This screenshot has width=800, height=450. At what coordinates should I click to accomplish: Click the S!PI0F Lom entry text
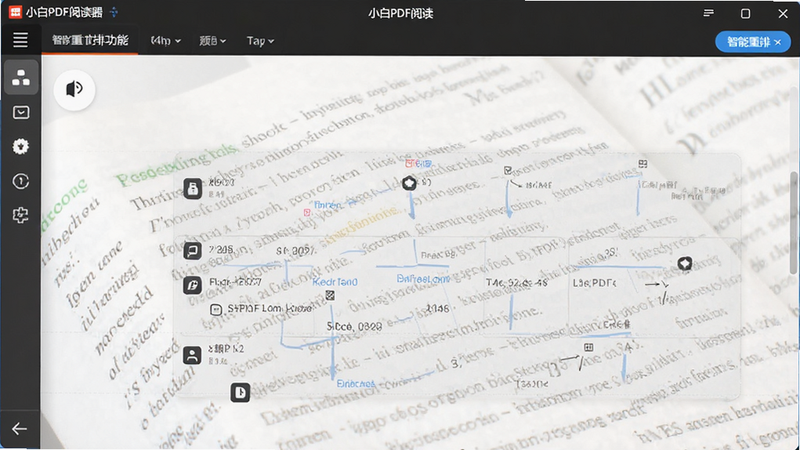[x=269, y=309]
